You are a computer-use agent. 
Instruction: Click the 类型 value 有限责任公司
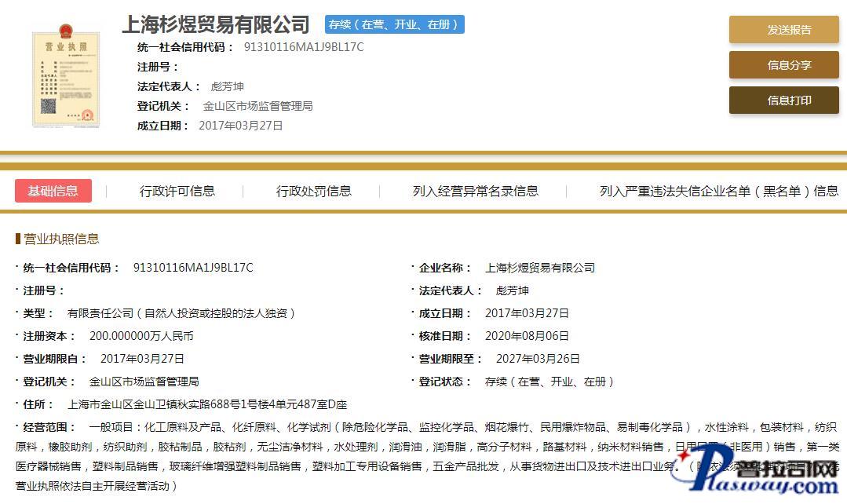181,313
